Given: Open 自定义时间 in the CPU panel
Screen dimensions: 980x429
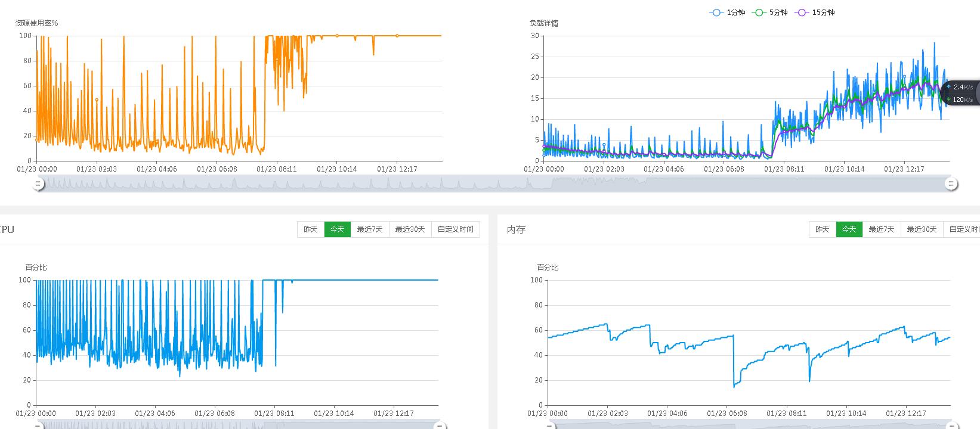Looking at the screenshot, I should tap(455, 229).
